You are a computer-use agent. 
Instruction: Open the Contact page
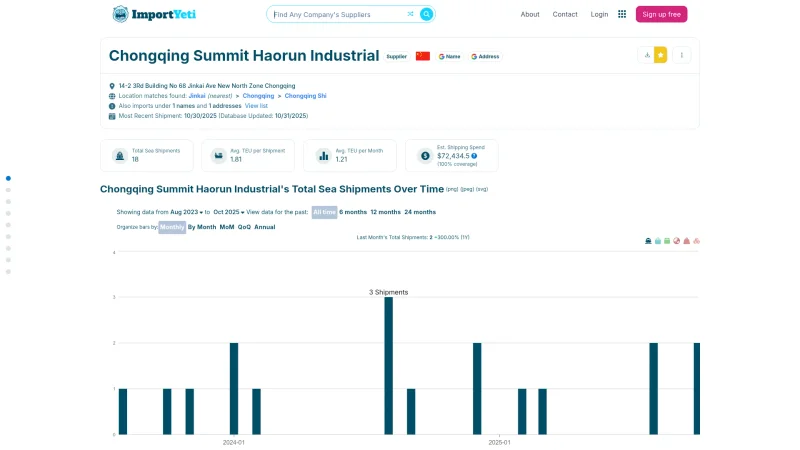565,14
